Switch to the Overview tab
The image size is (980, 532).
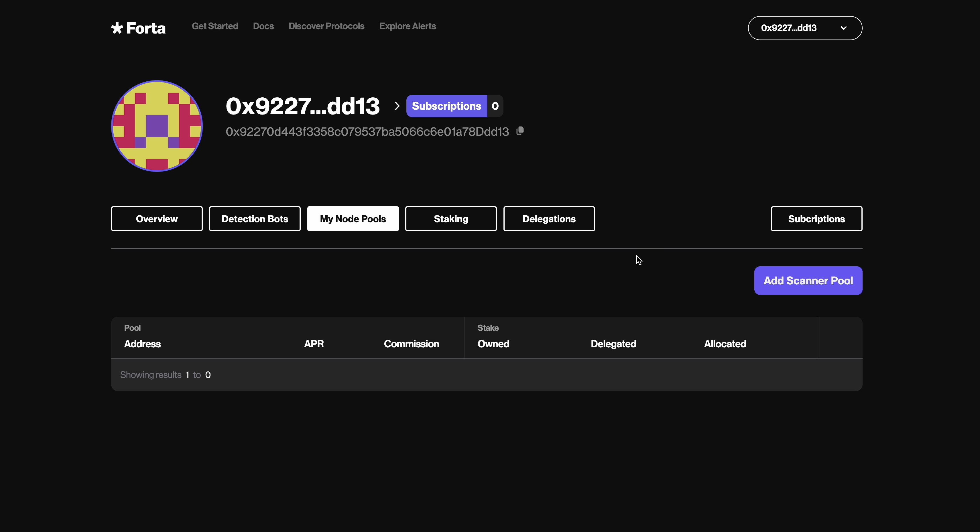157,219
